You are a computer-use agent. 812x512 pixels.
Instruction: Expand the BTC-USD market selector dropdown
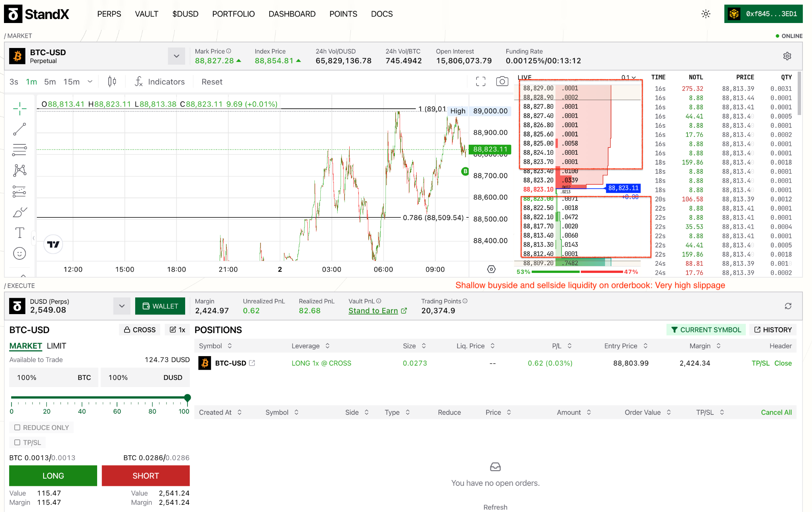176,56
